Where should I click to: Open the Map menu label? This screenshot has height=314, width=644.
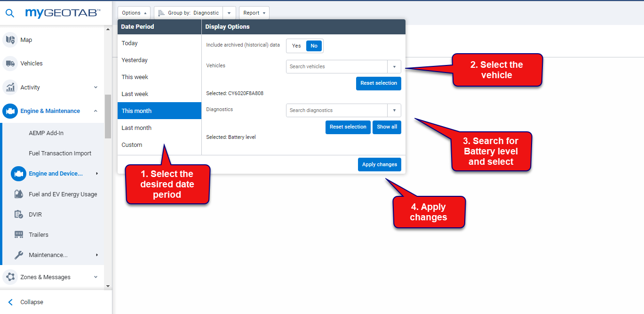point(26,40)
